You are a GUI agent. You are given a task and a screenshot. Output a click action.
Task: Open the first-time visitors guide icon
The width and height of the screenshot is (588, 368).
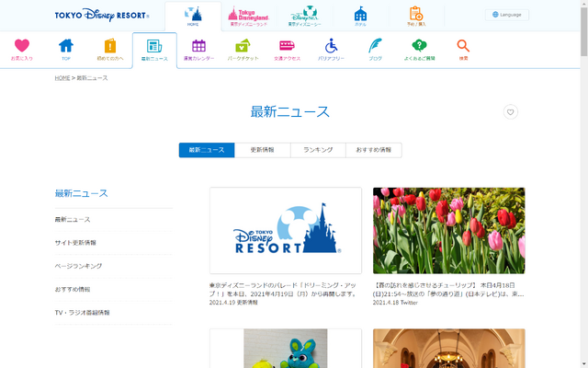pos(110,46)
